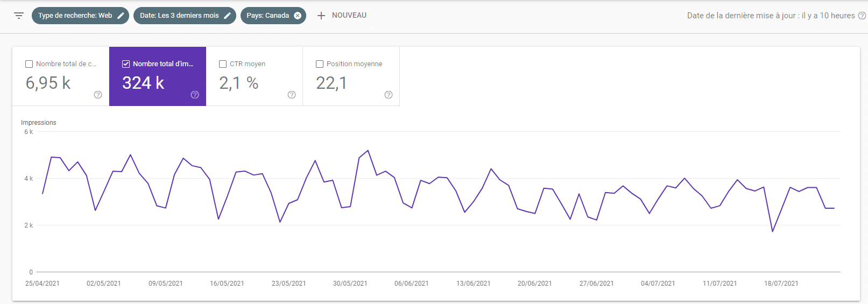This screenshot has width=868, height=304.
Task: Click the NOUVEAU filter button
Action: click(x=349, y=16)
